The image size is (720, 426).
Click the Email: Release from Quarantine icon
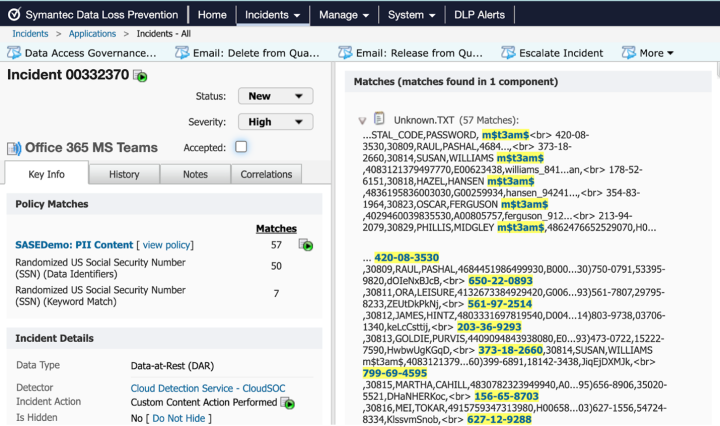345,53
